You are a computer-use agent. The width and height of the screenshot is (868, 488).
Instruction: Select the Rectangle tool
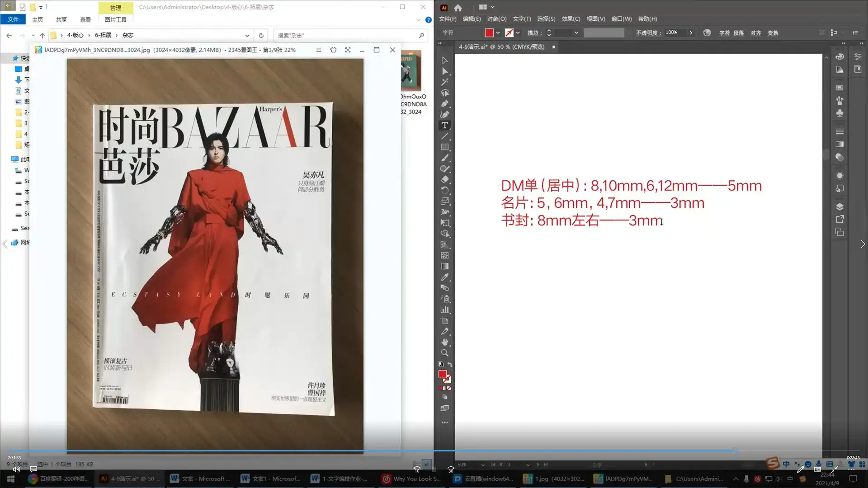(x=445, y=147)
